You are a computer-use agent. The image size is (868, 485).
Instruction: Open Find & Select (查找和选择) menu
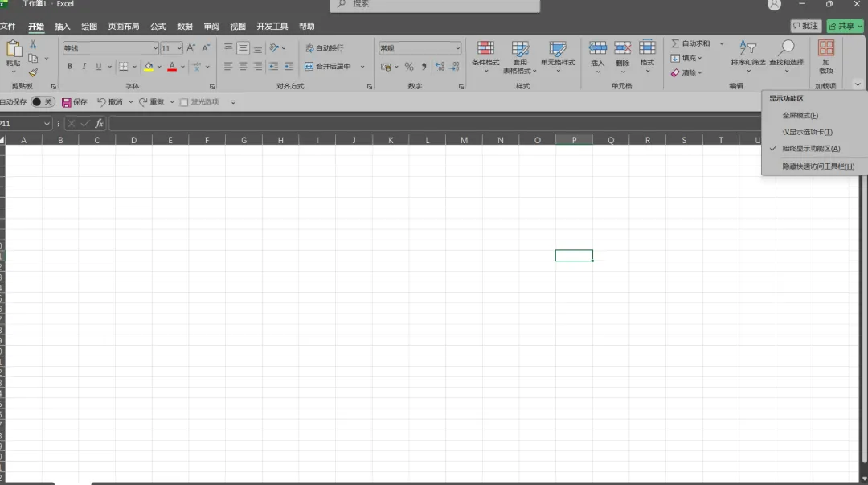[786, 55]
